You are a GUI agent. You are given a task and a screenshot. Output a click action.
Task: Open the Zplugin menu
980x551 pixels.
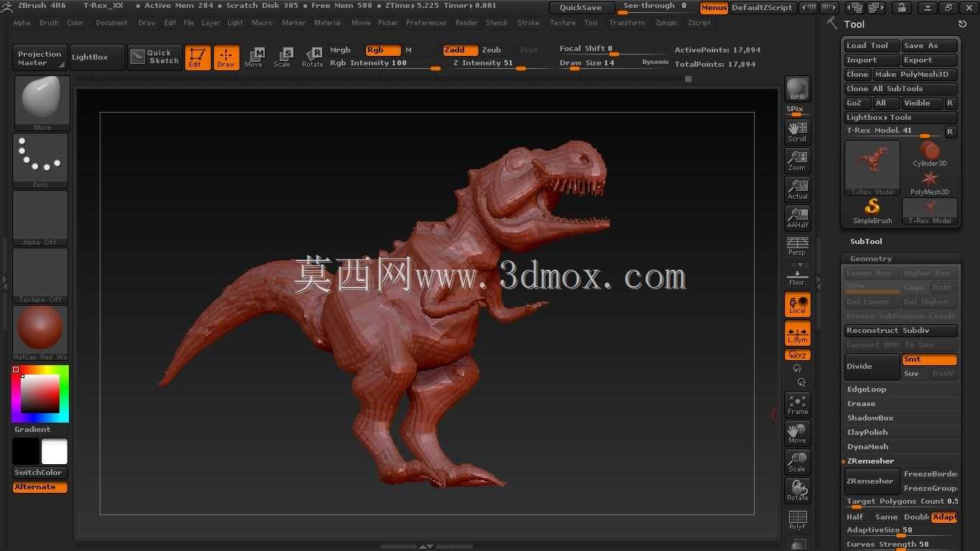[666, 23]
